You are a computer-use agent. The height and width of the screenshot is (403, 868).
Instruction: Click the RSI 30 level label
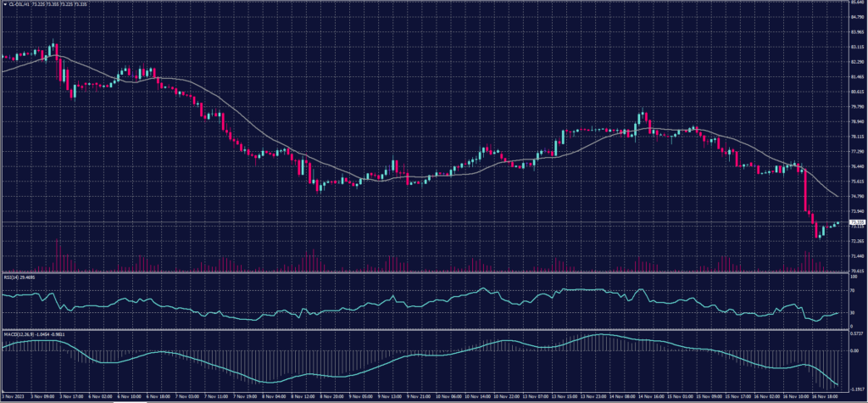tap(851, 312)
